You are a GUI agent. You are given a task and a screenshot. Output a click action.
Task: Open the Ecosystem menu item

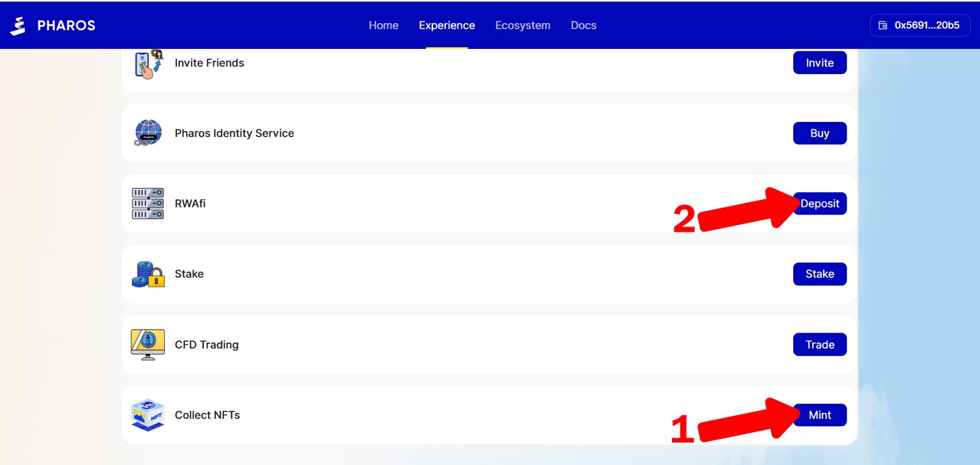coord(522,26)
